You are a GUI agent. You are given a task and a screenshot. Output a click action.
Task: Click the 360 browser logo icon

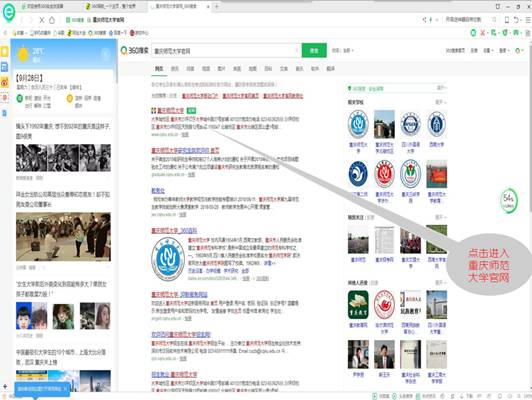[8, 12]
